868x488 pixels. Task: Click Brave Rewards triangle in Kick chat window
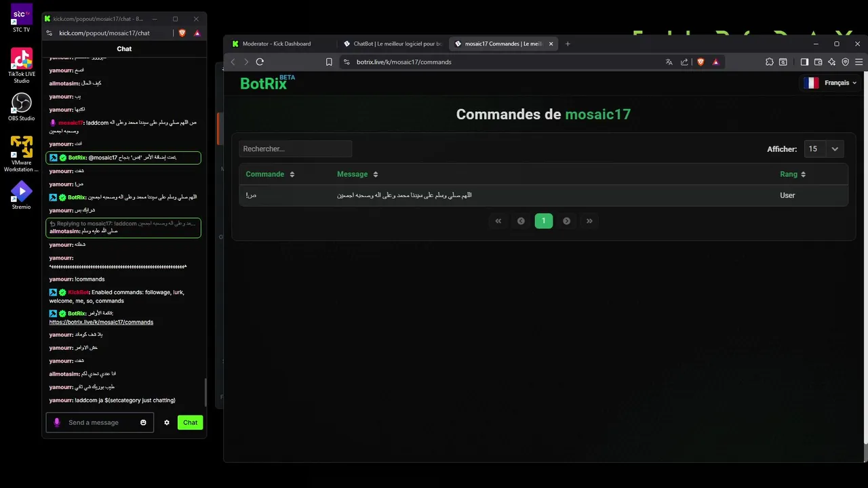coord(197,33)
